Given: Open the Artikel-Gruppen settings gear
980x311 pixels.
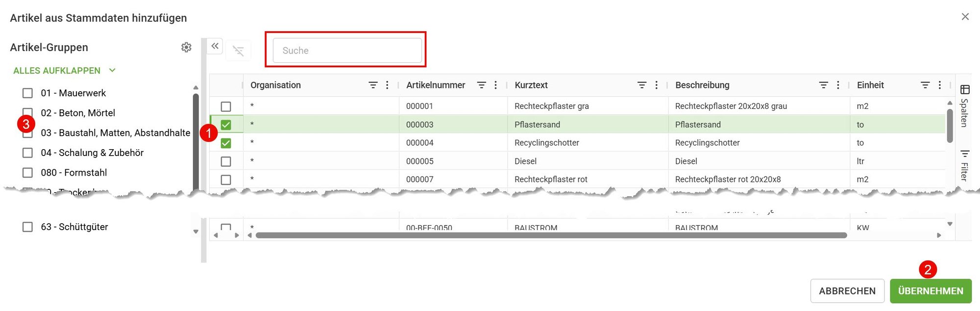Looking at the screenshot, I should point(186,47).
